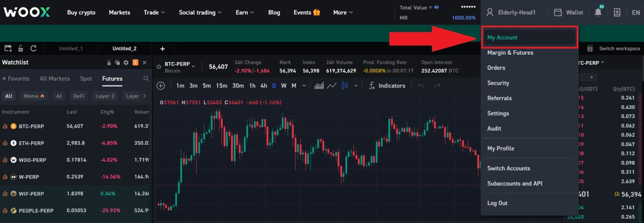The height and width of the screenshot is (223, 644).
Task: Click the Wallet button
Action: tap(568, 12)
